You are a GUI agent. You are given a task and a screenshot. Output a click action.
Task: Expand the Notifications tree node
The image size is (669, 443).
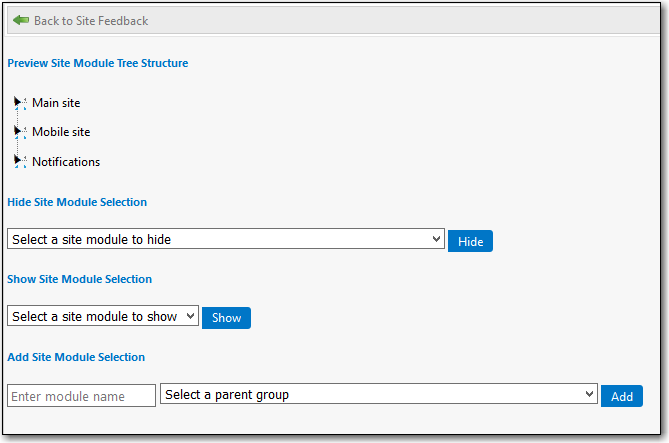pyautogui.click(x=18, y=160)
